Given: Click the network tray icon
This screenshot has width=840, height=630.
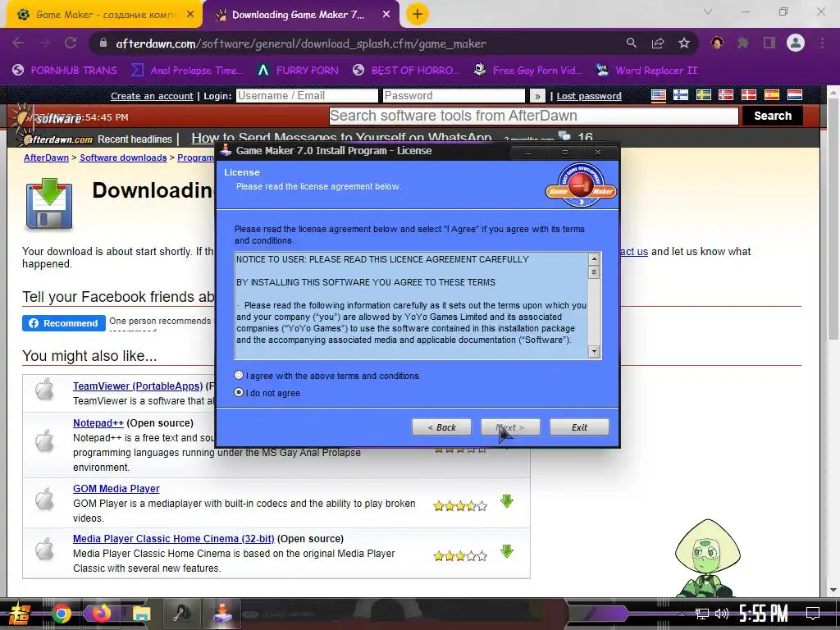Looking at the screenshot, I should click(702, 614).
